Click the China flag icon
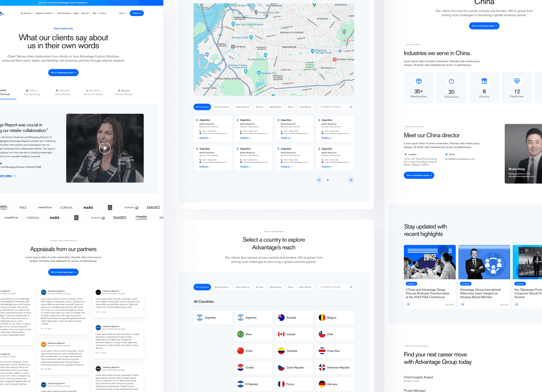Image resolution: width=542 pixels, height=392 pixels. click(241, 351)
